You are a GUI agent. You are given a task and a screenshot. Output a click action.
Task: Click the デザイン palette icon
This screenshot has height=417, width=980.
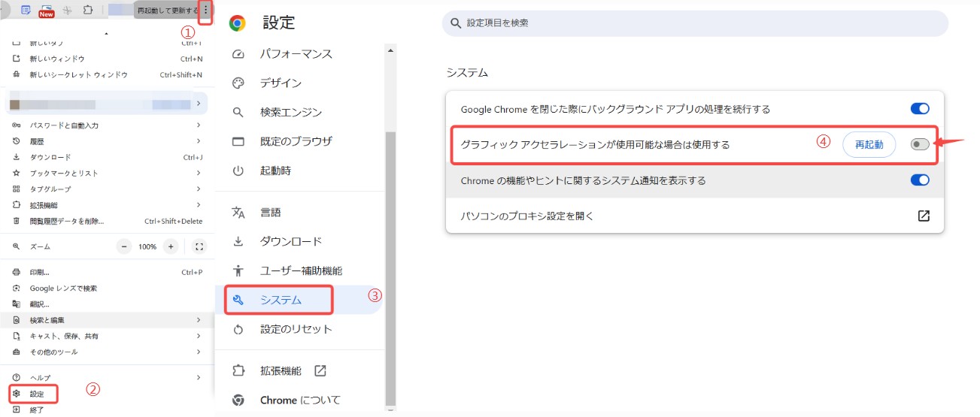pos(238,83)
